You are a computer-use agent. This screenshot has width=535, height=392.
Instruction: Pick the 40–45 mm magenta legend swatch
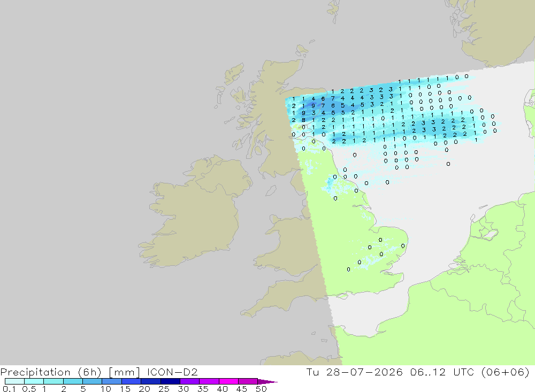click(x=228, y=381)
